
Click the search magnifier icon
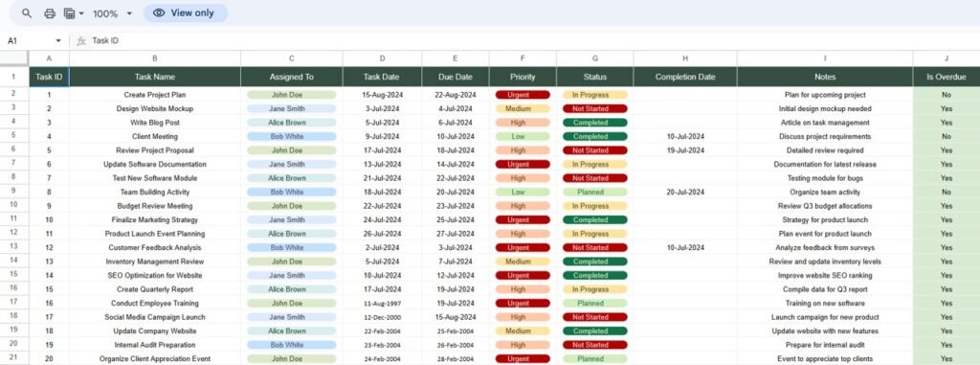click(x=26, y=13)
